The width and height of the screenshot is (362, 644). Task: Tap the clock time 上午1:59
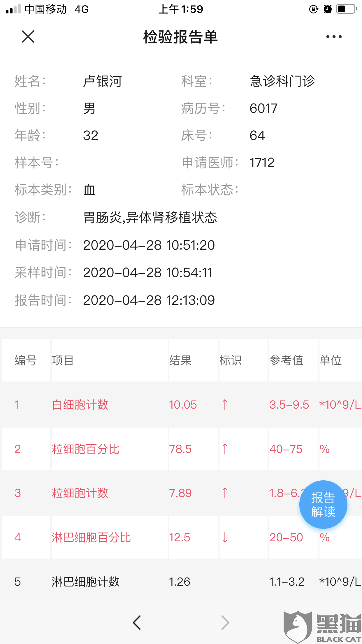pyautogui.click(x=181, y=9)
